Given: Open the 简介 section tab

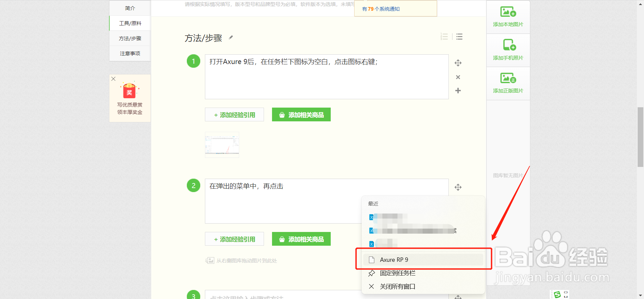Looking at the screenshot, I should tap(130, 8).
